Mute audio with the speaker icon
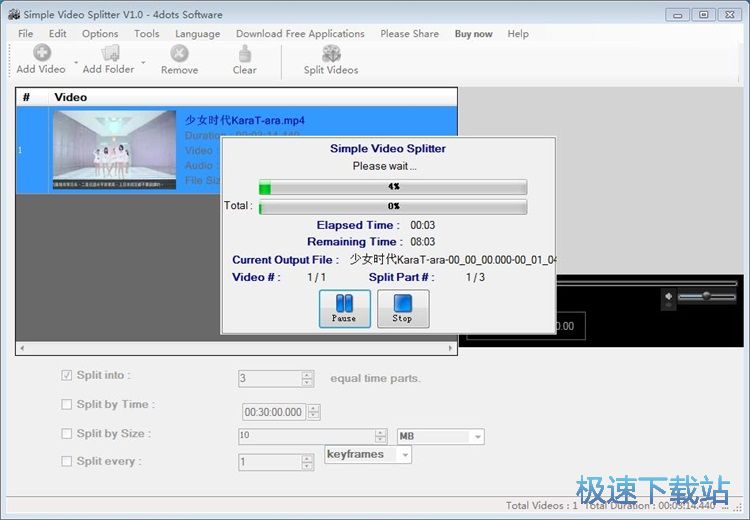 [668, 297]
